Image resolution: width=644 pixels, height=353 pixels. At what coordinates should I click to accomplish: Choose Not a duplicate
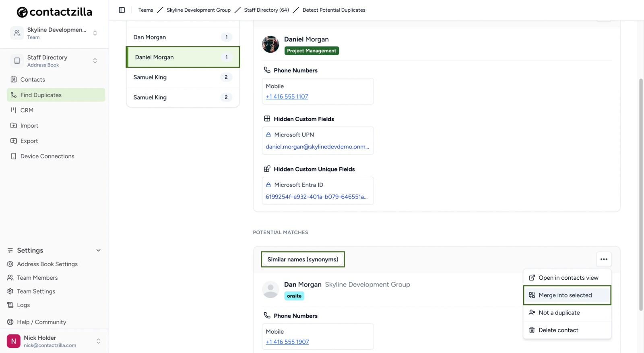click(567, 313)
